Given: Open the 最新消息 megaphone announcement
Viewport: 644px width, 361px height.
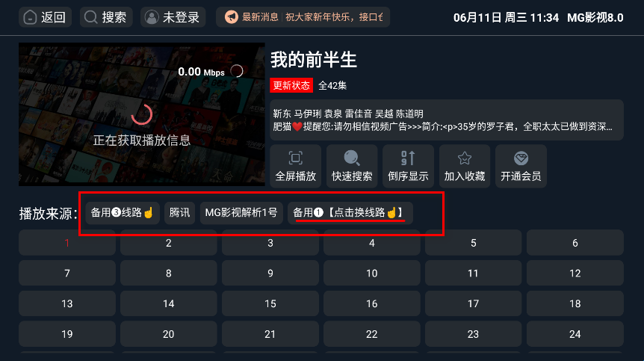Looking at the screenshot, I should (x=303, y=17).
